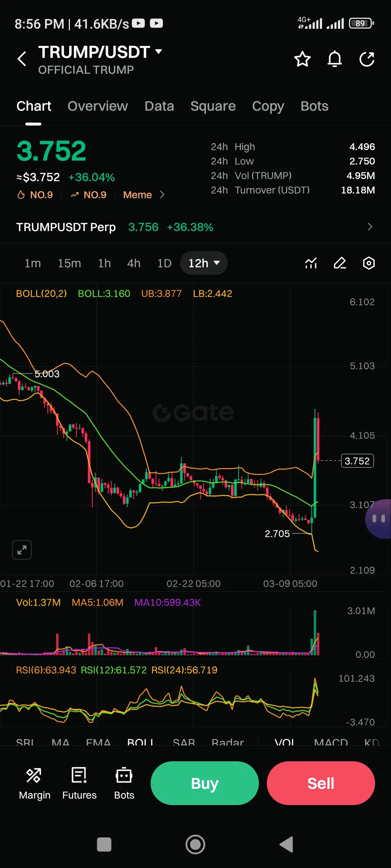Select the Chart tab
The height and width of the screenshot is (868, 391).
(x=34, y=106)
